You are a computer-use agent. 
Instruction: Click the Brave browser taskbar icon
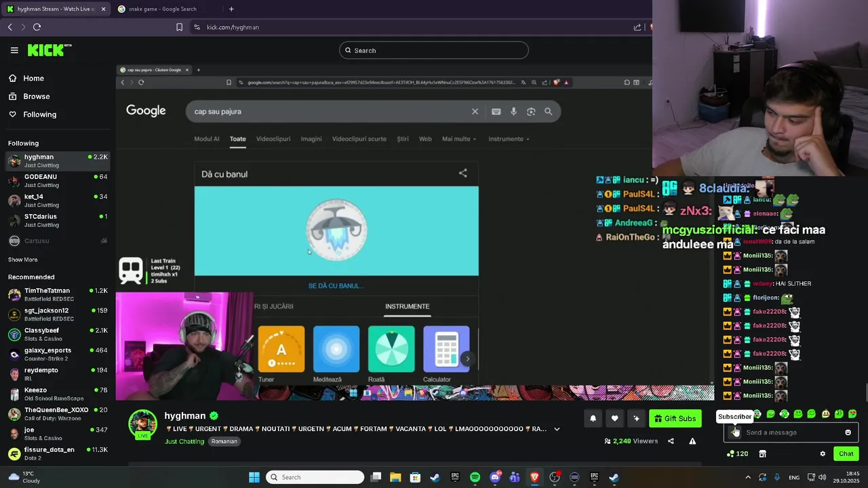(534, 477)
